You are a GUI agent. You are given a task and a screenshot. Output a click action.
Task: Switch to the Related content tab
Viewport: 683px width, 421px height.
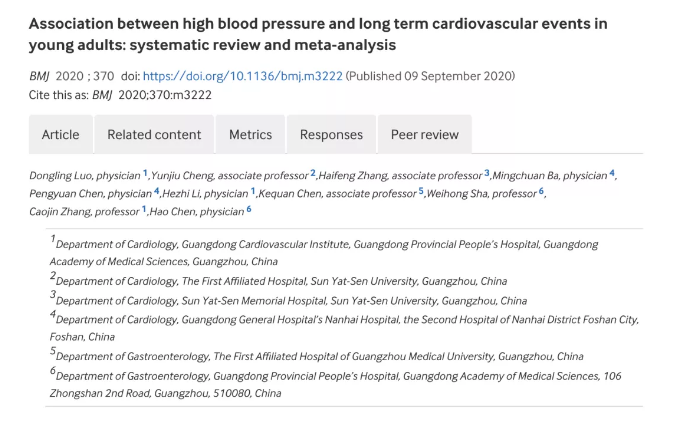pos(154,135)
